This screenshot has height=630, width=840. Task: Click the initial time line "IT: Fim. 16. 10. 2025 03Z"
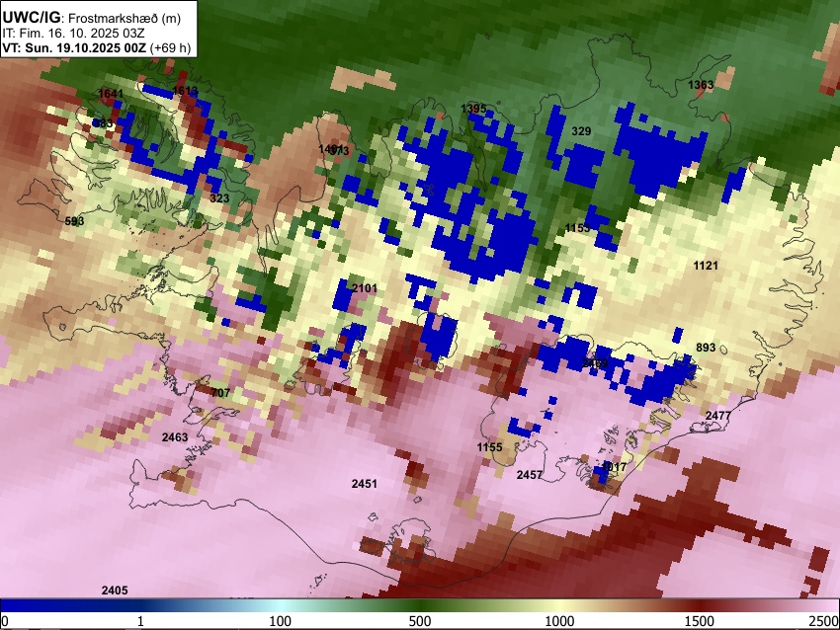coord(73,34)
